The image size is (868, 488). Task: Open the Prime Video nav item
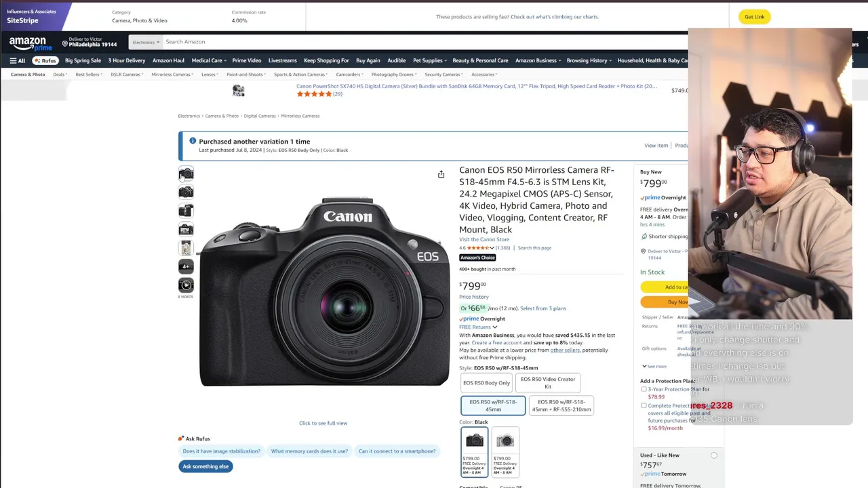[x=247, y=60]
